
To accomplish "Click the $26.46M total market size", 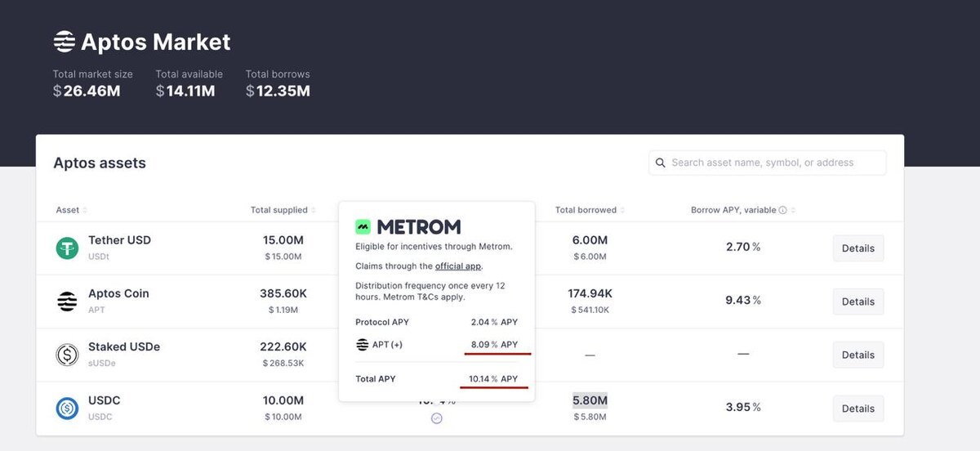I will (x=87, y=91).
